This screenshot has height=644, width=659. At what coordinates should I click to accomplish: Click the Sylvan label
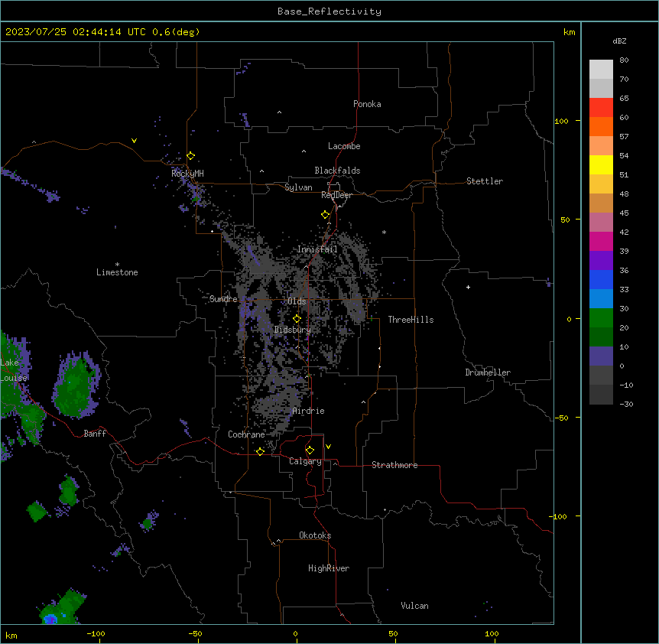coord(298,187)
